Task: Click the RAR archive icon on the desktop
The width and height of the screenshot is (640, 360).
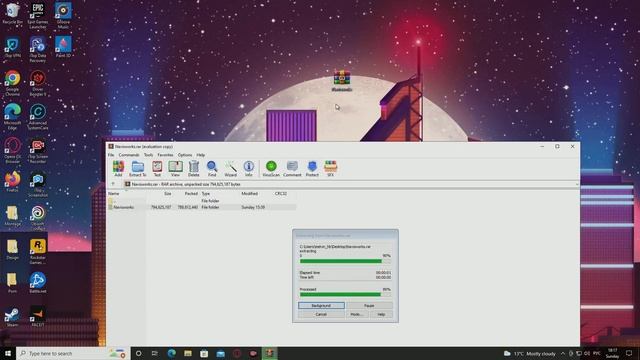Action: (x=342, y=80)
